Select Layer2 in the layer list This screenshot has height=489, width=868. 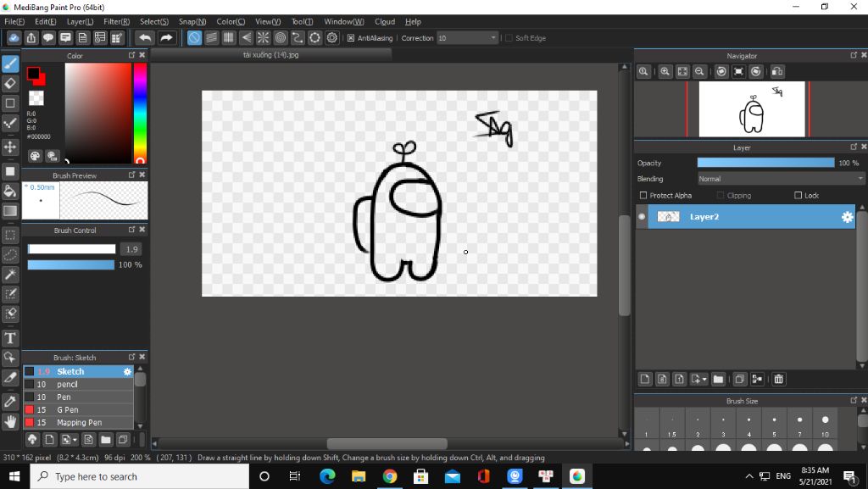point(751,217)
